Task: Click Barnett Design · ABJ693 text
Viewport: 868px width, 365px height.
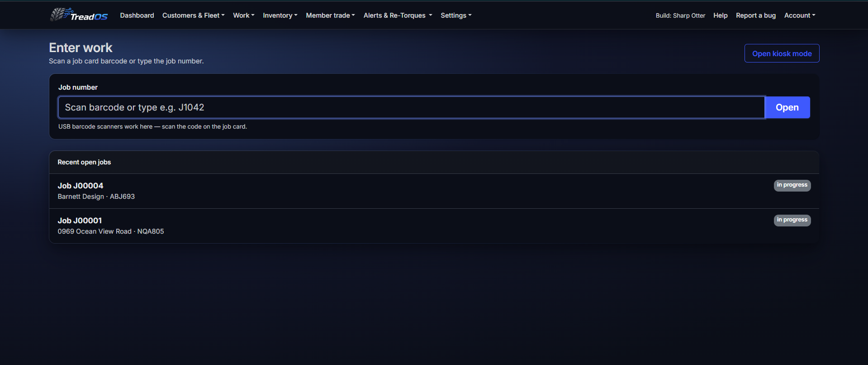Action: click(x=96, y=197)
